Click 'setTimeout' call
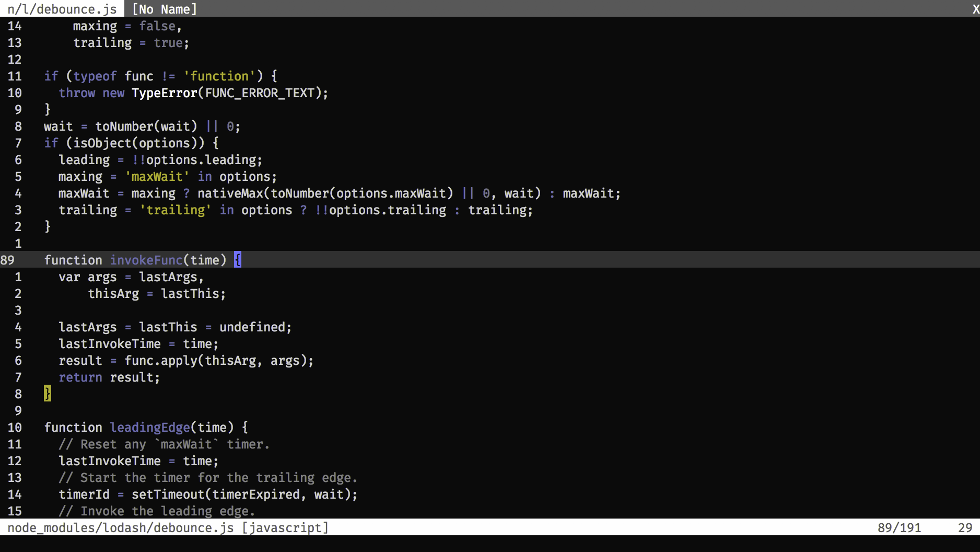This screenshot has width=980, height=552. tap(168, 494)
